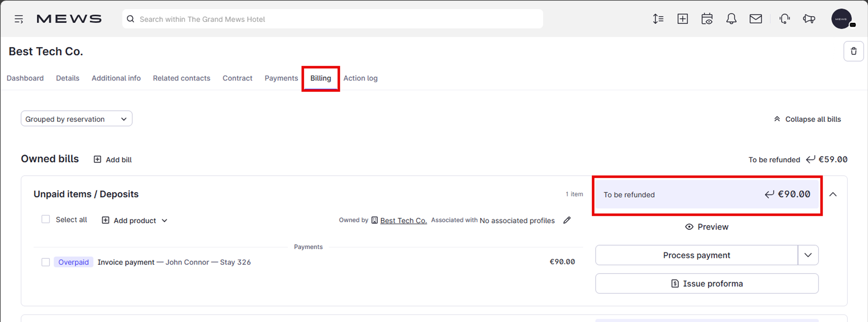
Task: Click the No associated profiles text
Action: point(517,220)
